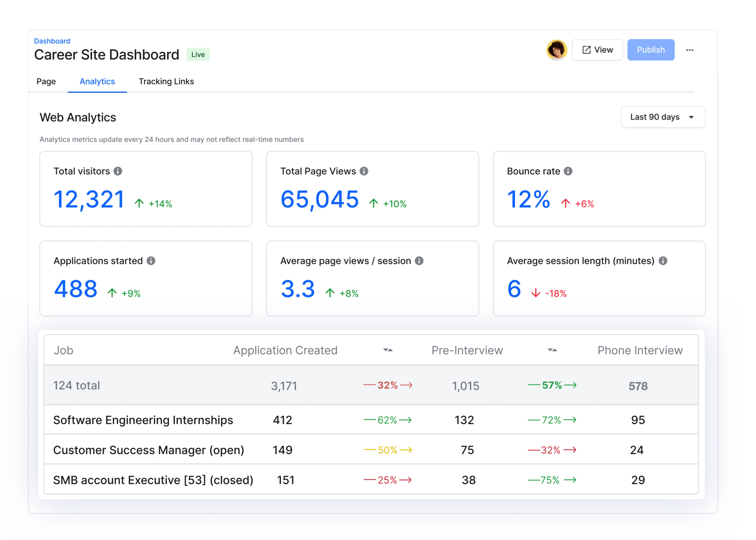Click the Pre-Interview column header
The width and height of the screenshot is (756, 540).
(467, 350)
